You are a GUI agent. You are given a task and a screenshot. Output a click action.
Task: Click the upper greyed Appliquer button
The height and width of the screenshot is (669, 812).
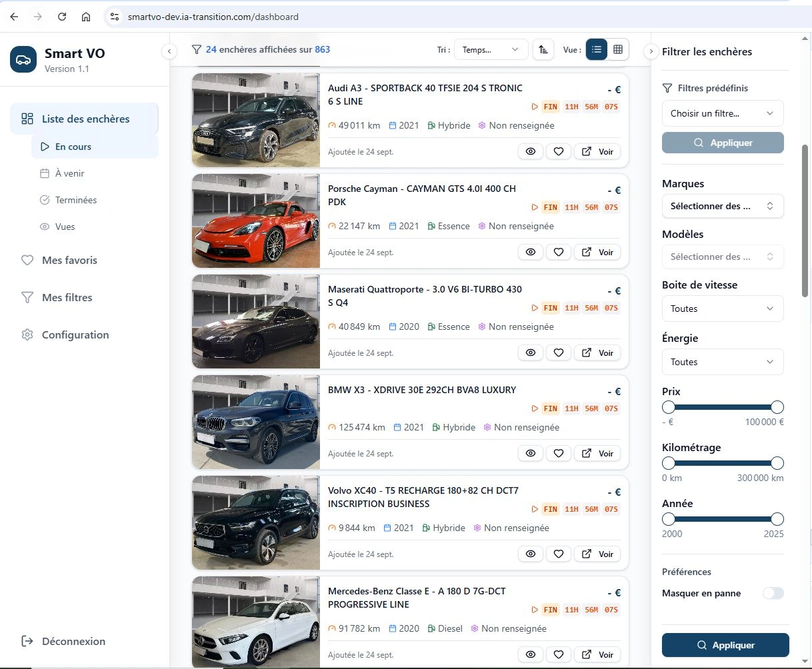[x=723, y=143]
